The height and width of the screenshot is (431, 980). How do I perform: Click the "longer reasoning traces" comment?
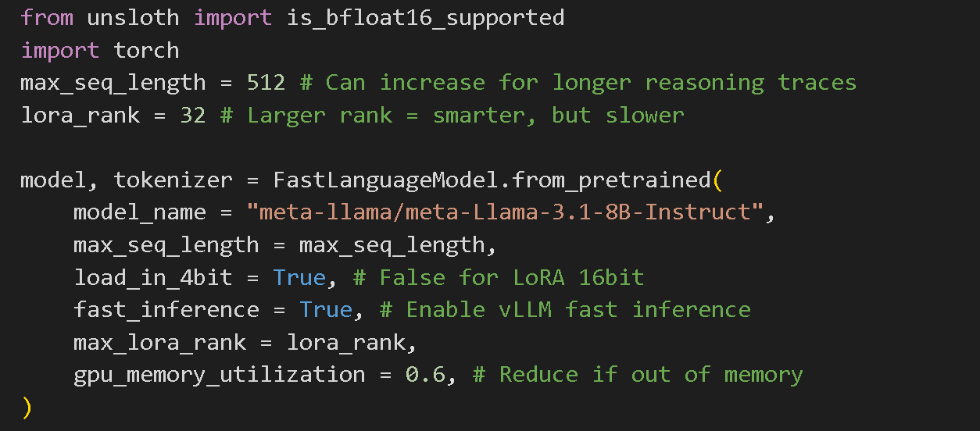click(704, 83)
